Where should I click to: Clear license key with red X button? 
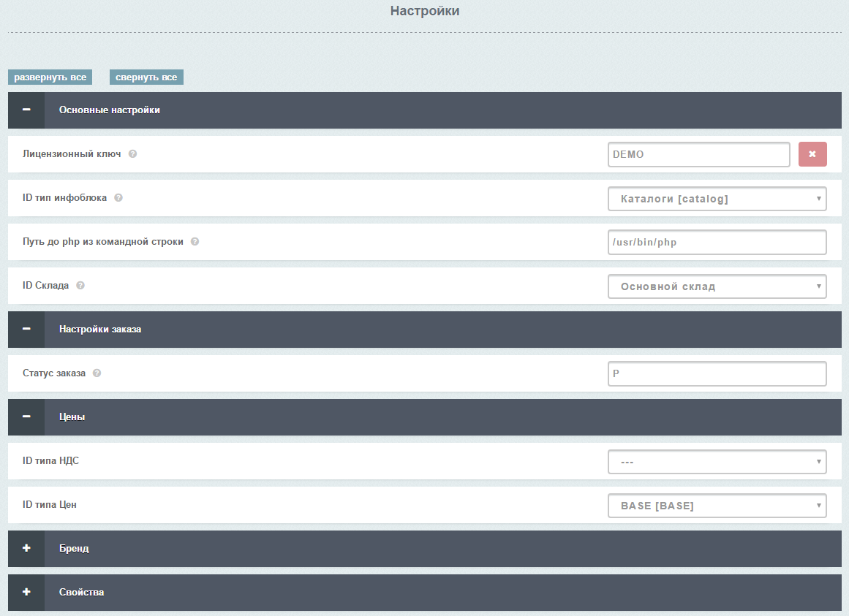click(812, 154)
